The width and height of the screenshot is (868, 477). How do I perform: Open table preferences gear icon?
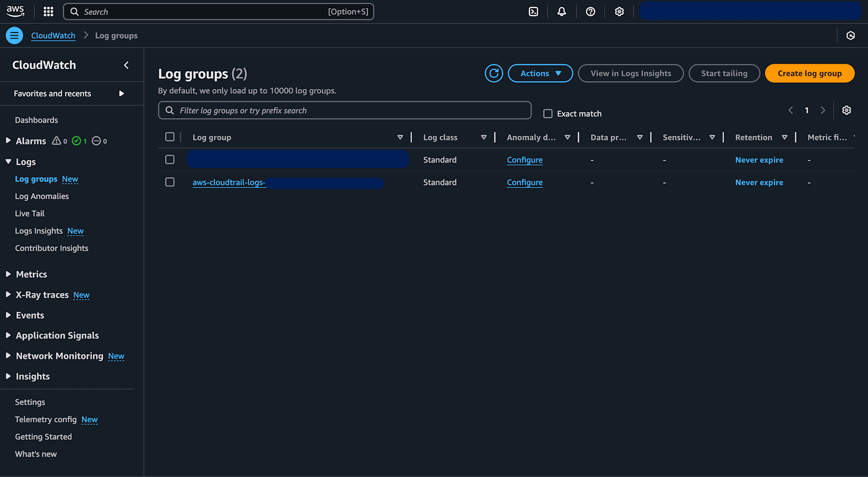pos(846,110)
